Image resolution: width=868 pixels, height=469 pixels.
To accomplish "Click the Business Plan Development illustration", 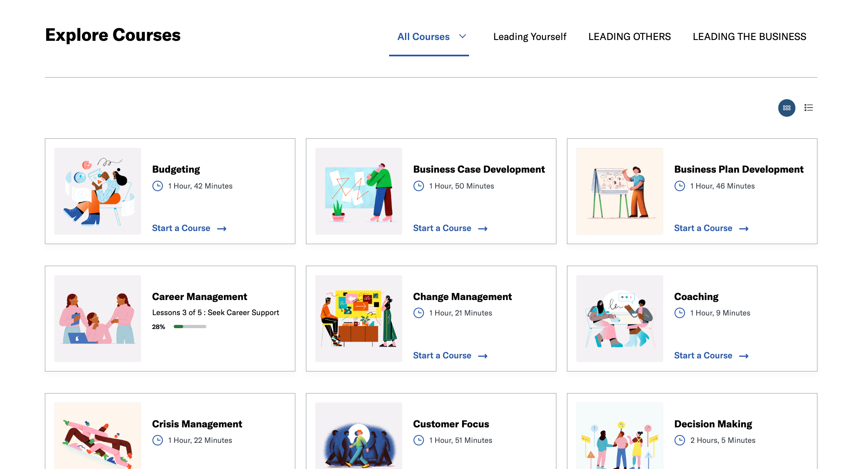I will click(x=620, y=191).
